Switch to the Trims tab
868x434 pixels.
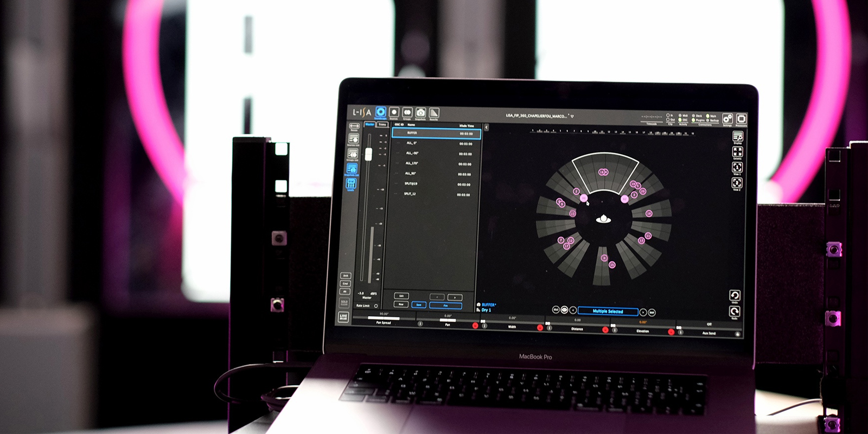[382, 125]
